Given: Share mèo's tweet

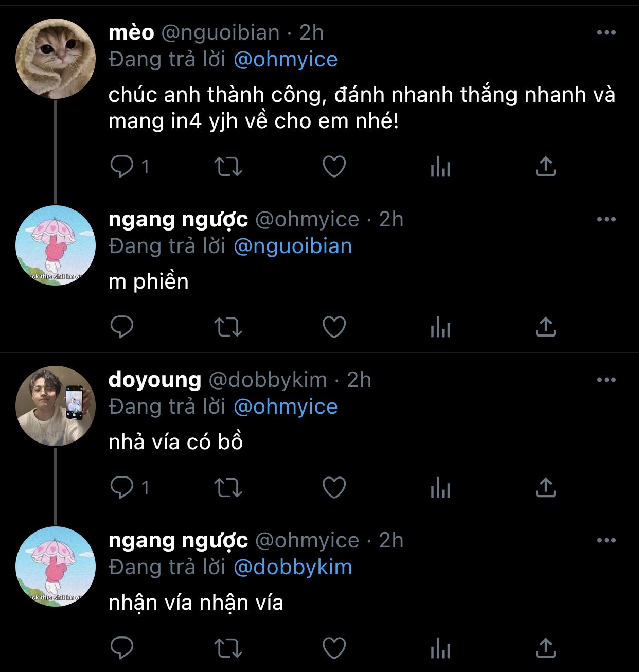Looking at the screenshot, I should pos(545,167).
